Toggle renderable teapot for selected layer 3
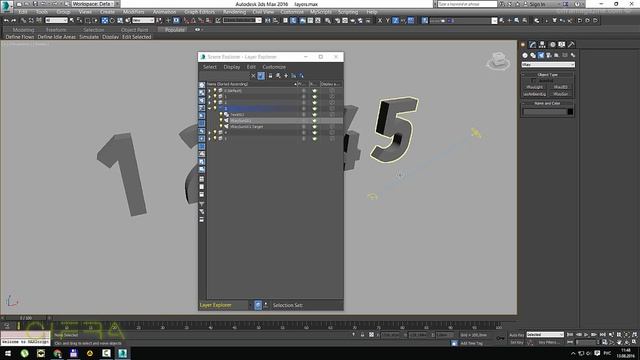 point(314,109)
